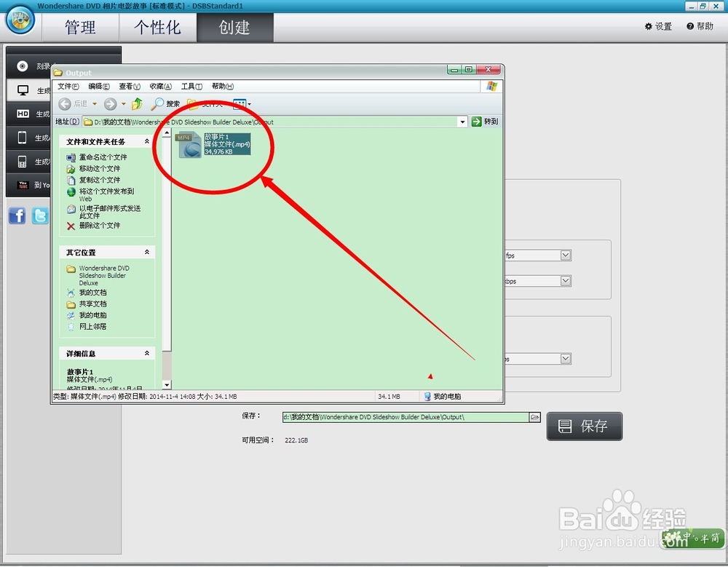Image resolution: width=728 pixels, height=567 pixels.
Task: Click the browse folder icon by save path
Action: pyautogui.click(x=535, y=417)
